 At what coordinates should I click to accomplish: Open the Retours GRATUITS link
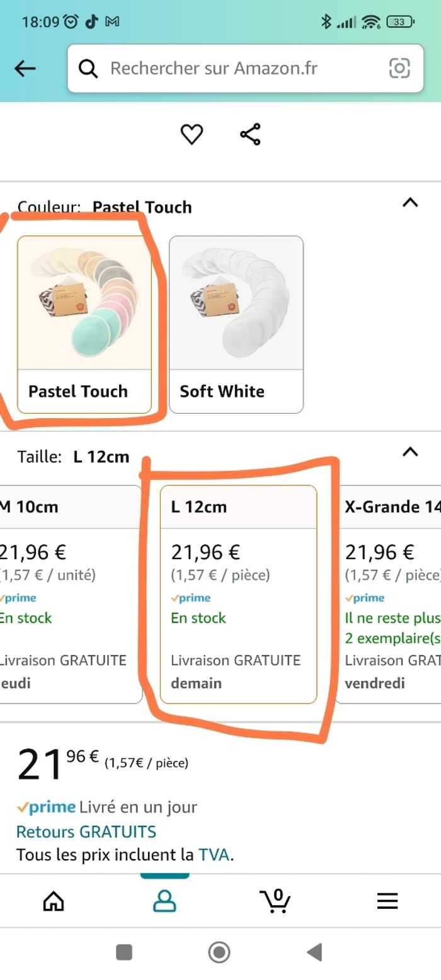pos(86,831)
